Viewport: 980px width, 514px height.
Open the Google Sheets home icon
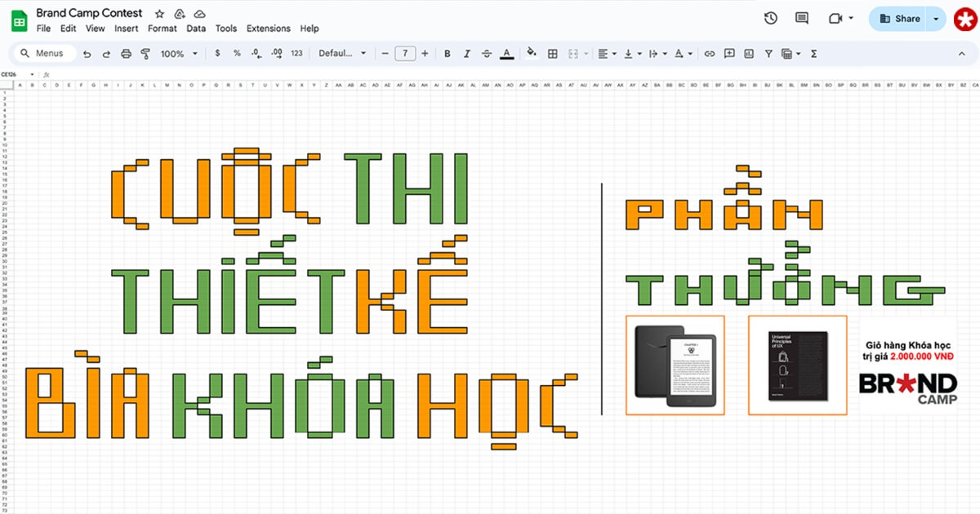click(x=20, y=20)
